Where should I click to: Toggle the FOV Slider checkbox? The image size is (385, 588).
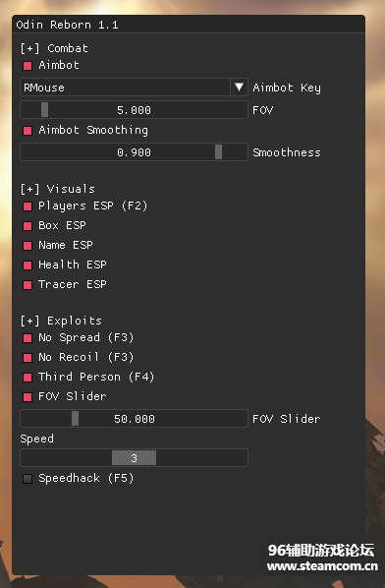pos(27,396)
